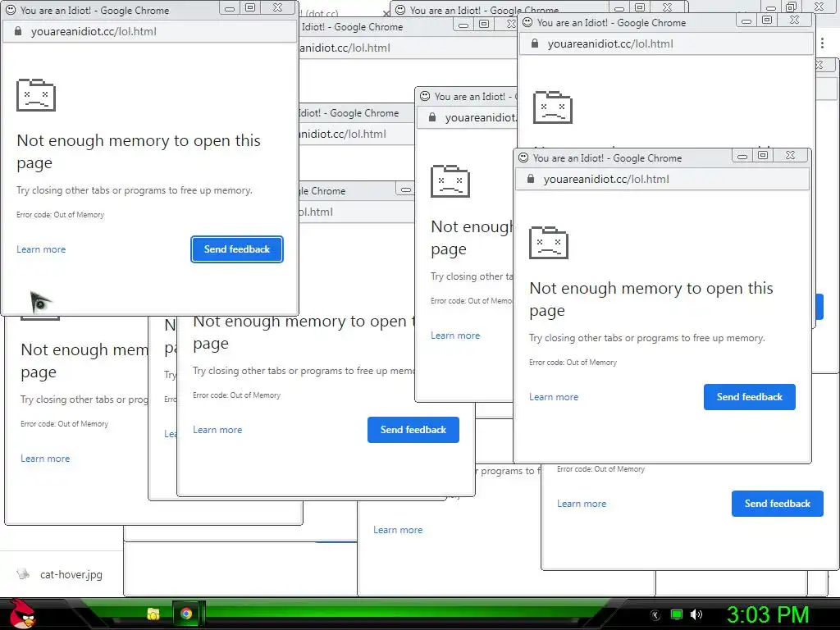The height and width of the screenshot is (630, 840).
Task: Click Try closing other tabs text in frontmost right window
Action: pyautogui.click(x=647, y=338)
